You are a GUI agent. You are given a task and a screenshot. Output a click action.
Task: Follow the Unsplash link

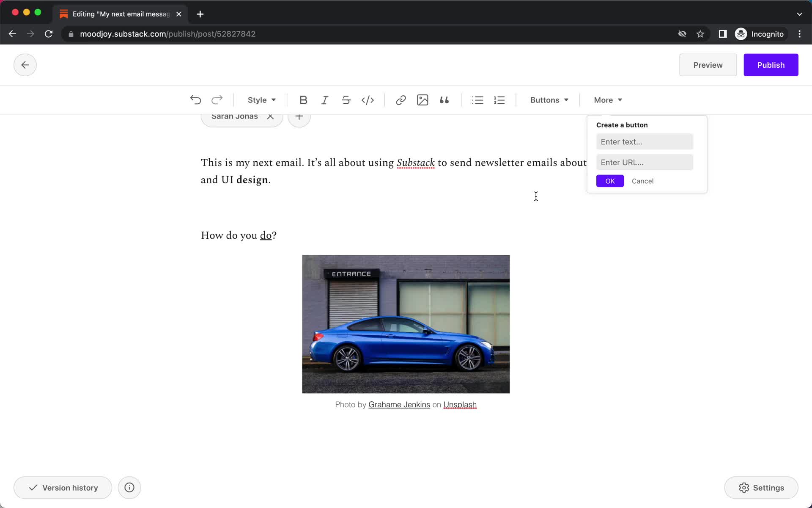(460, 405)
